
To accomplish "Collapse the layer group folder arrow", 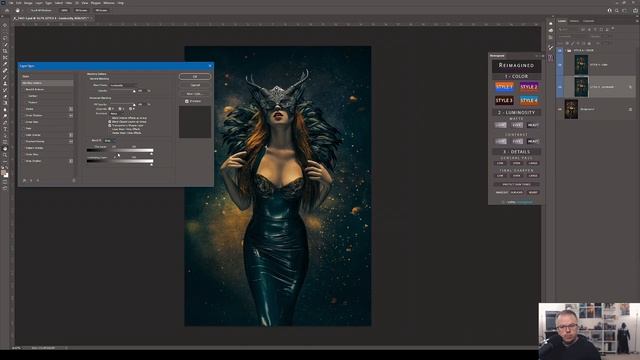I will tap(565, 51).
